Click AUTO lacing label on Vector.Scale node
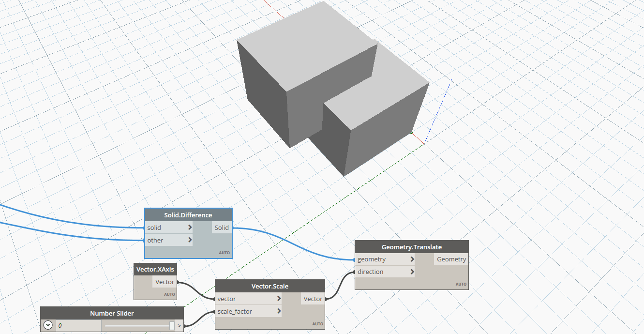This screenshot has width=644, height=334. click(317, 324)
